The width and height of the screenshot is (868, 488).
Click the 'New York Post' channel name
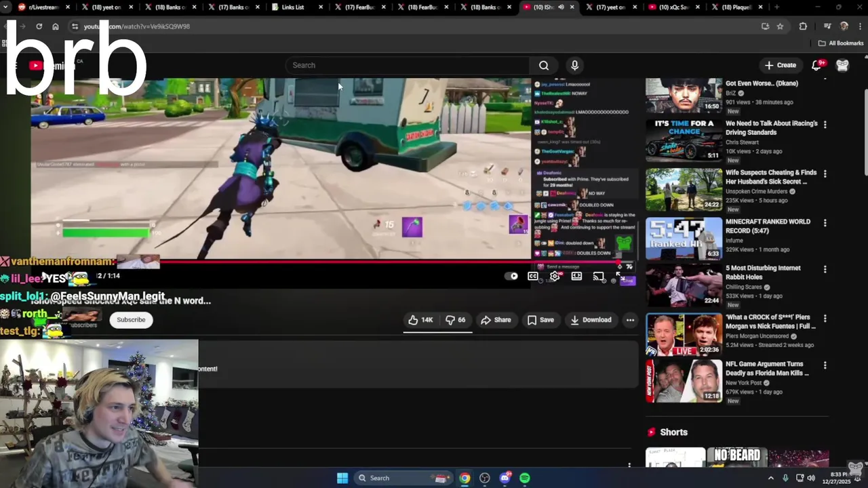(x=744, y=383)
